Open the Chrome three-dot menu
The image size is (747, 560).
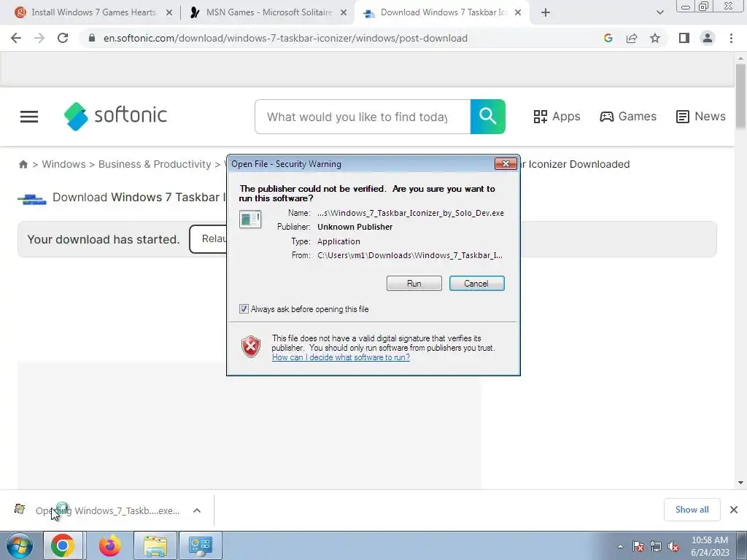731,38
